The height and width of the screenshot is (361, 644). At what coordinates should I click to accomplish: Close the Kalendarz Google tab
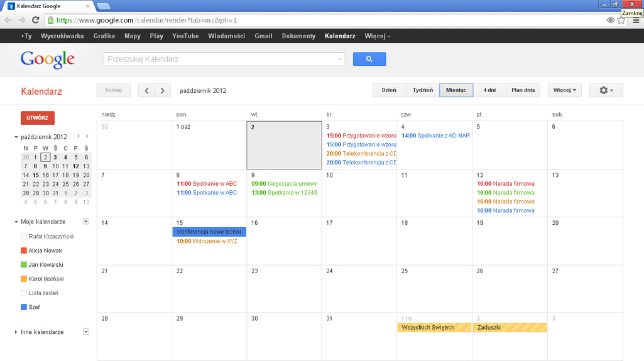tap(87, 6)
